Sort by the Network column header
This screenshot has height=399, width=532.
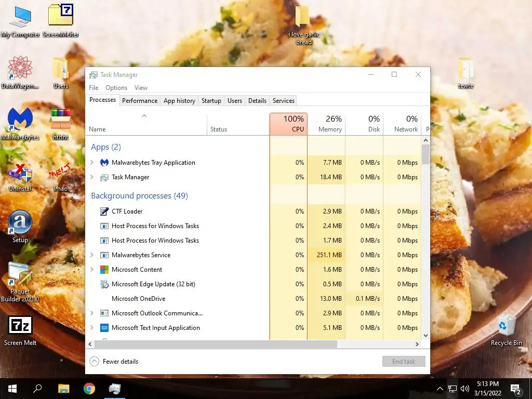point(403,124)
